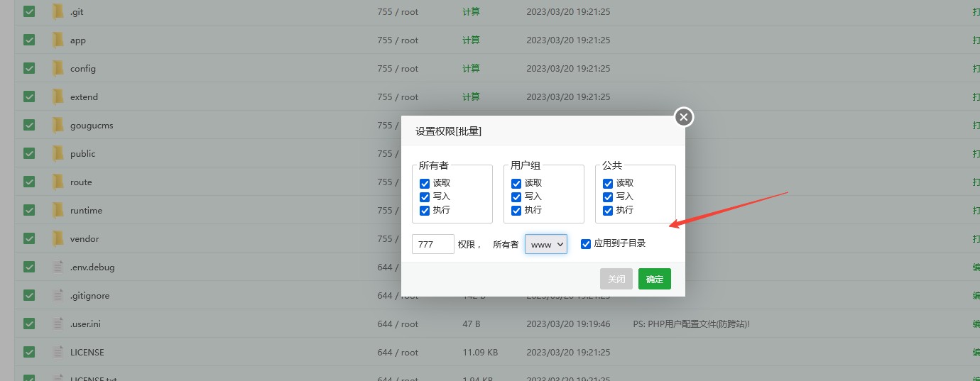Click the LICENSE file icon
980x381 pixels.
58,353
